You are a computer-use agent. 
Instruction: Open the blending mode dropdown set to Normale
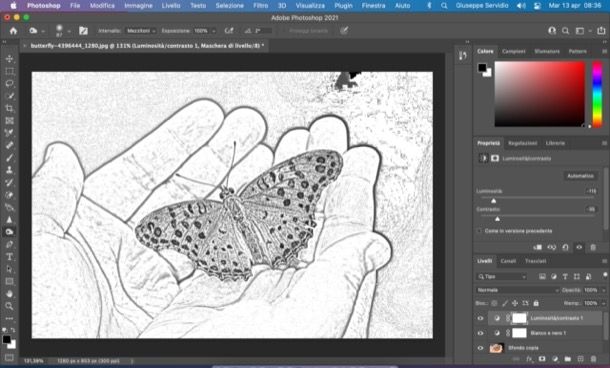(517, 290)
